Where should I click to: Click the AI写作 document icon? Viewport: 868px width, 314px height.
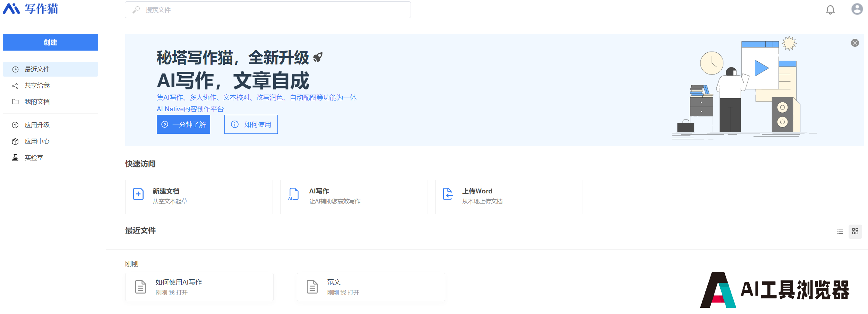tap(293, 194)
